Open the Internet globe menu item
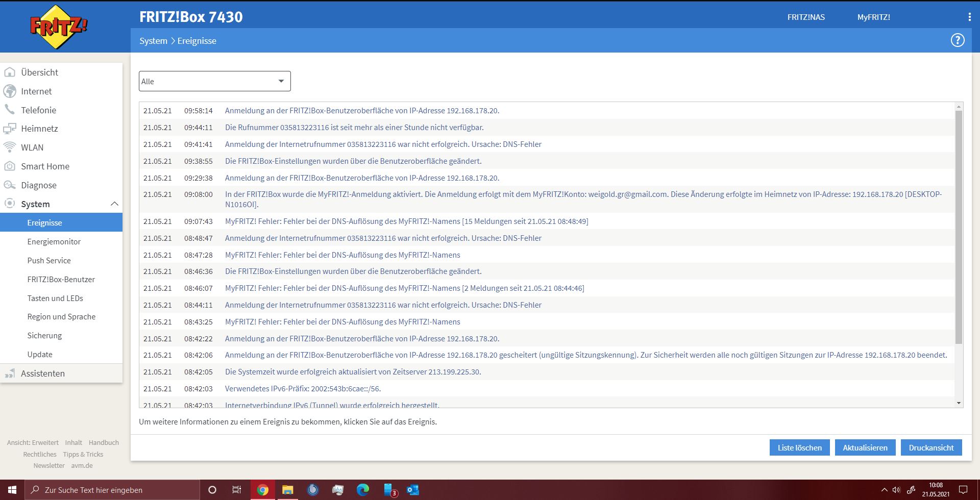980x500 pixels. pyautogui.click(x=61, y=91)
